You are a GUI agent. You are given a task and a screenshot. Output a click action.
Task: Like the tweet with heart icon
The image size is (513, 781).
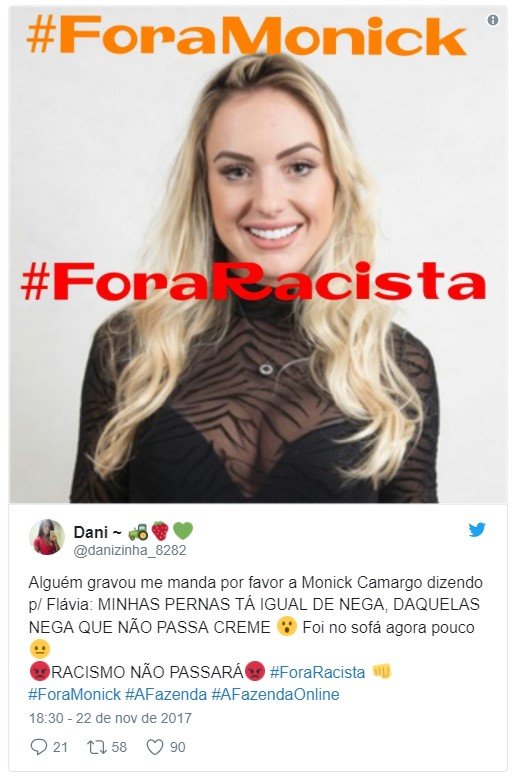coord(155,747)
